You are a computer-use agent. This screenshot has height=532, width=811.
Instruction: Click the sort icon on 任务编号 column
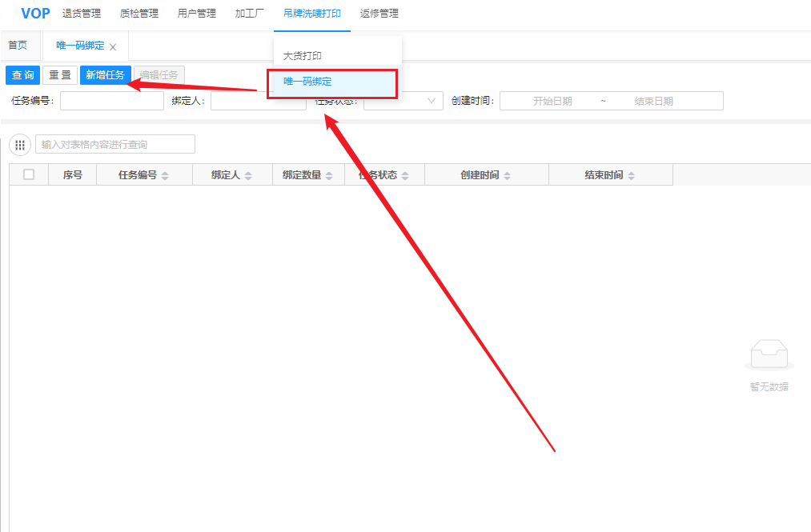pos(165,176)
